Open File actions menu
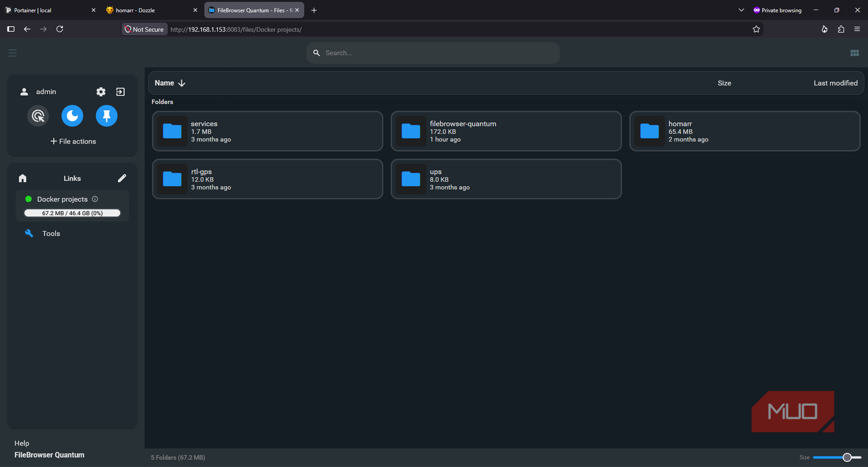 (x=73, y=141)
